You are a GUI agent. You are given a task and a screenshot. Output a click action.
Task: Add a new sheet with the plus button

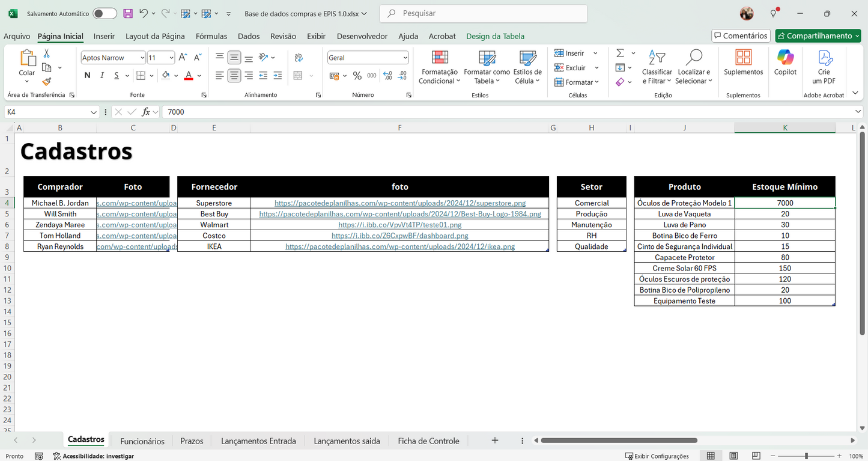[x=494, y=441]
